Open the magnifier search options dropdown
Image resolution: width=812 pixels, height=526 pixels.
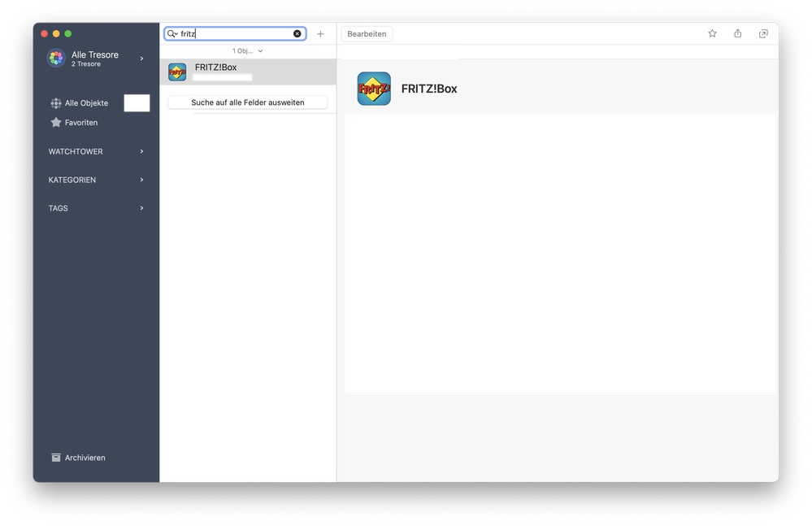[x=172, y=34]
